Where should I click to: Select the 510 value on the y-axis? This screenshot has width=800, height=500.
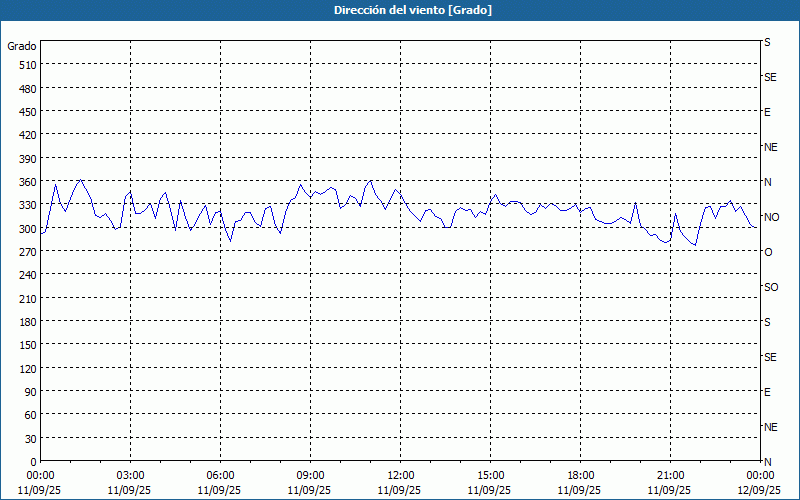click(26, 65)
